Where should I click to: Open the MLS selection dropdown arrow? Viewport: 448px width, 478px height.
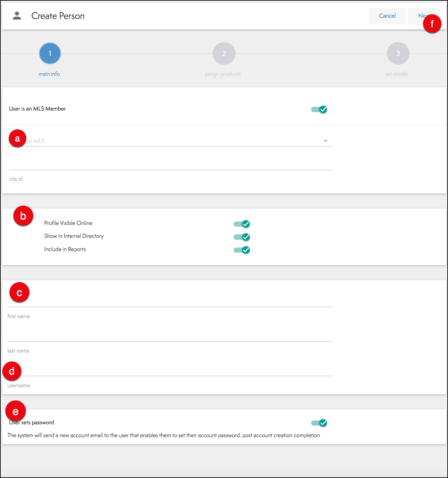point(325,141)
